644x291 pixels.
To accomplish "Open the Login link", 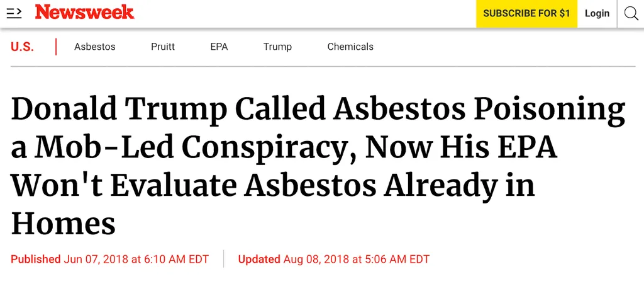I will coord(597,14).
